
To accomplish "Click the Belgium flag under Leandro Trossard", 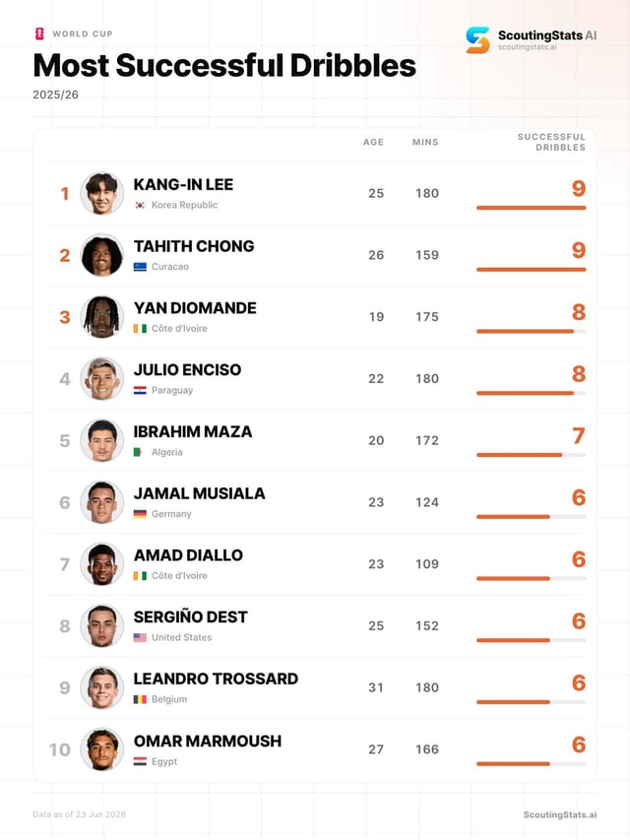I will click(140, 699).
